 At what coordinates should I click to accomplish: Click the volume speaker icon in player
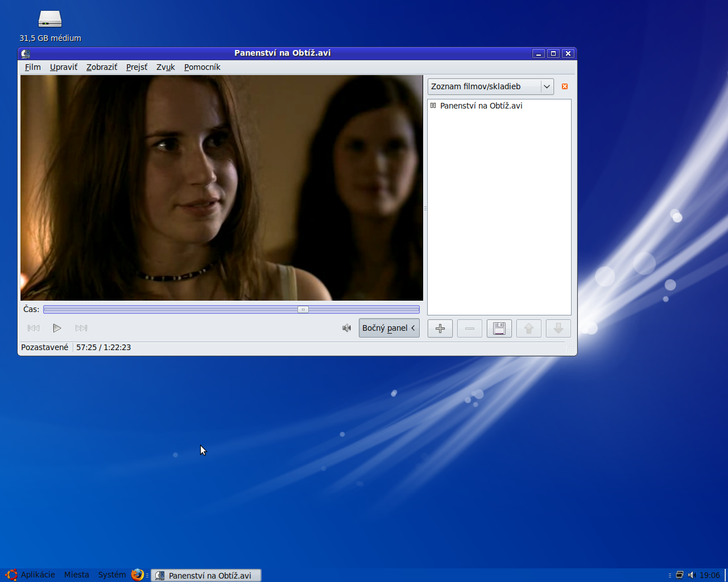point(346,328)
